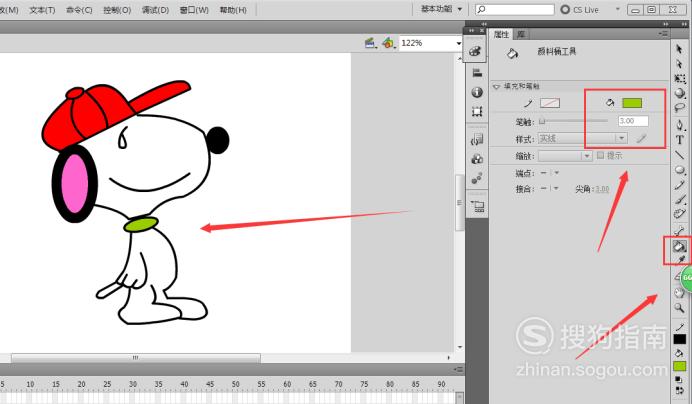The height and width of the screenshot is (404, 692).
Task: Click the black-and-white default colors icon
Action: pos(679,380)
